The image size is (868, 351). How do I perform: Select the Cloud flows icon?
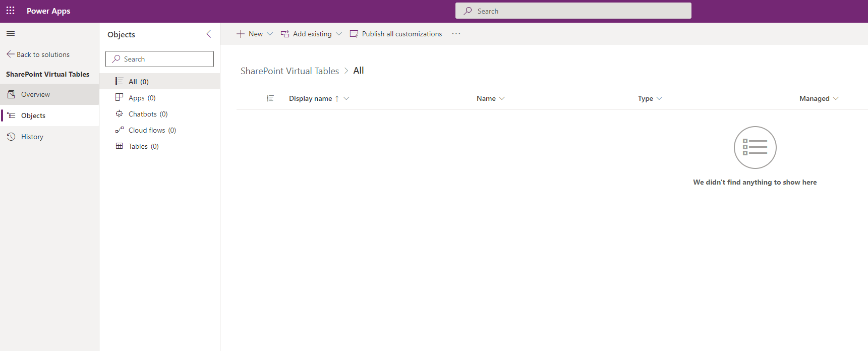point(120,130)
